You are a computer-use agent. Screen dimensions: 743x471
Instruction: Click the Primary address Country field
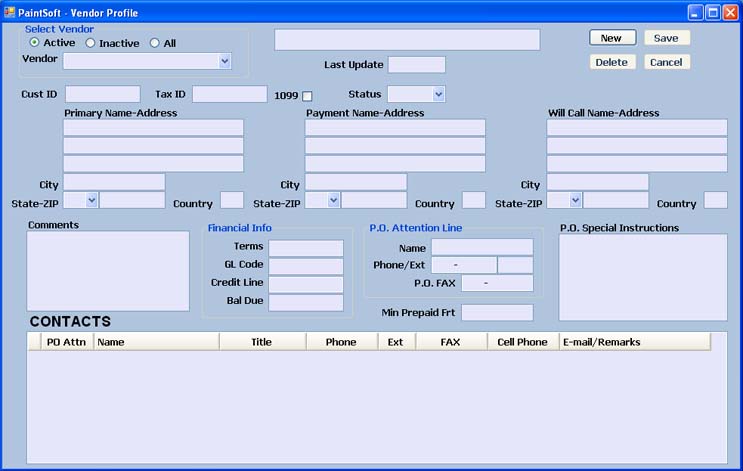[232, 200]
